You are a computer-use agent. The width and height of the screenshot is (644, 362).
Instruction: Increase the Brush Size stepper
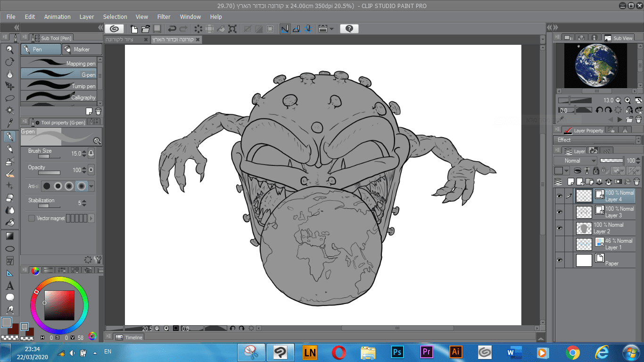point(84,152)
